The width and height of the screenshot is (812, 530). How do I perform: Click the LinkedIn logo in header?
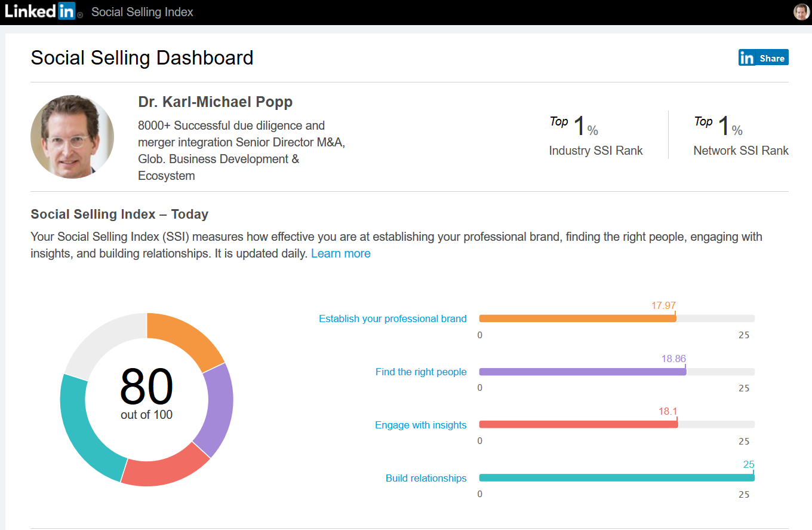44,12
